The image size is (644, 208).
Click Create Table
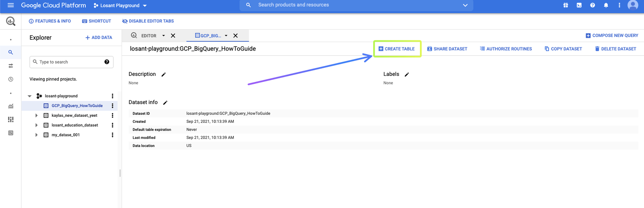[396, 49]
